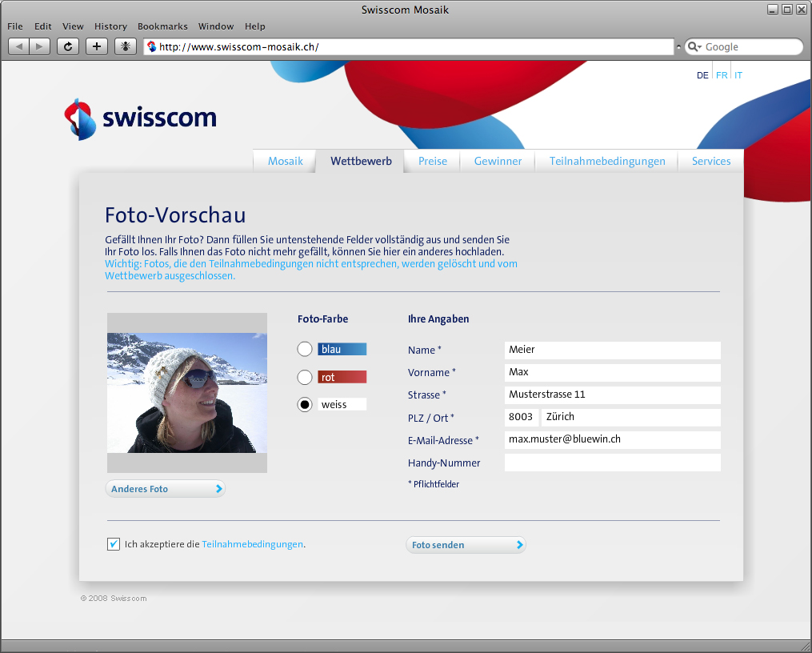Click the empty Handy-Nummer field

(x=613, y=463)
